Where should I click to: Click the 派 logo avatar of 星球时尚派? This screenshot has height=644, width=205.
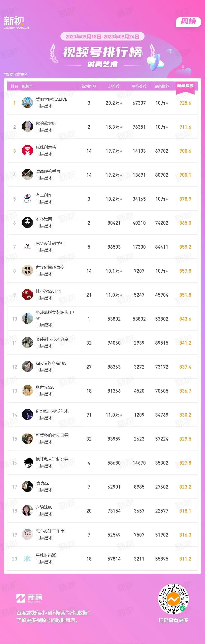pyautogui.click(x=27, y=559)
